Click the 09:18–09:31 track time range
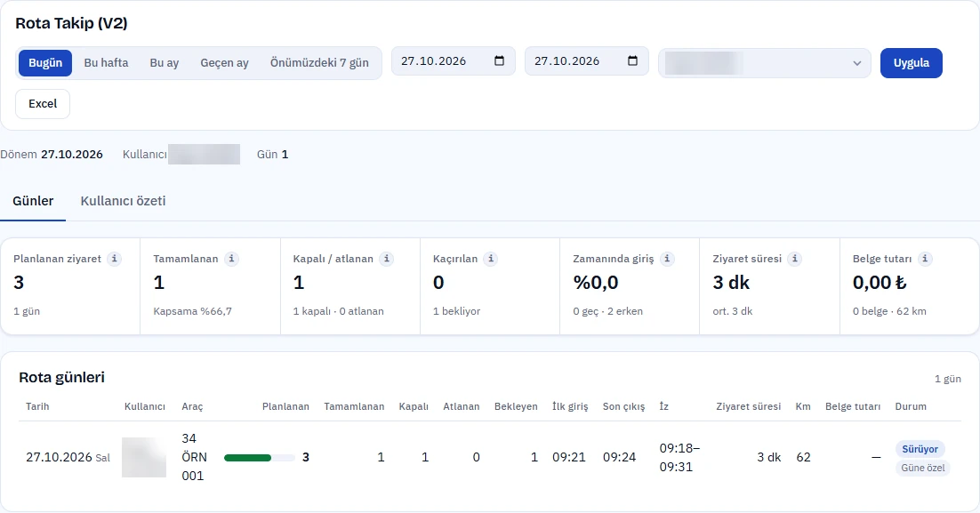 (x=680, y=457)
